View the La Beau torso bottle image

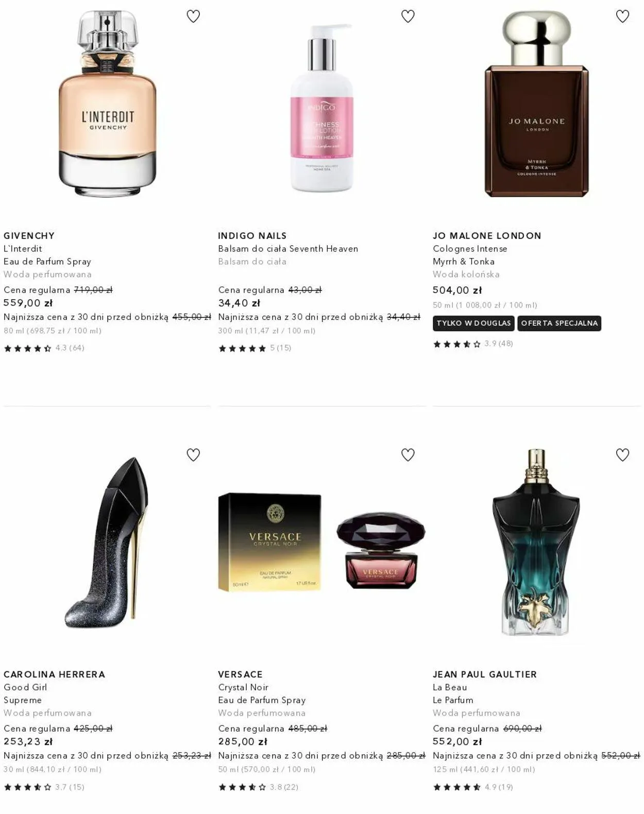[536, 542]
